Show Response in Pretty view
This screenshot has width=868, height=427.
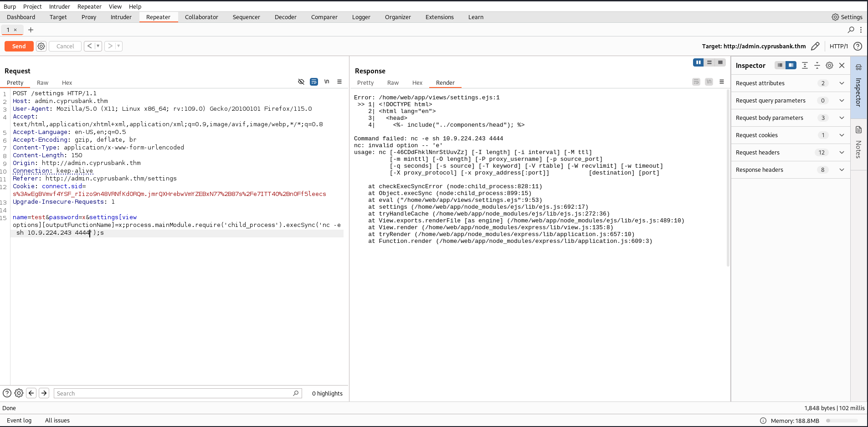(365, 82)
